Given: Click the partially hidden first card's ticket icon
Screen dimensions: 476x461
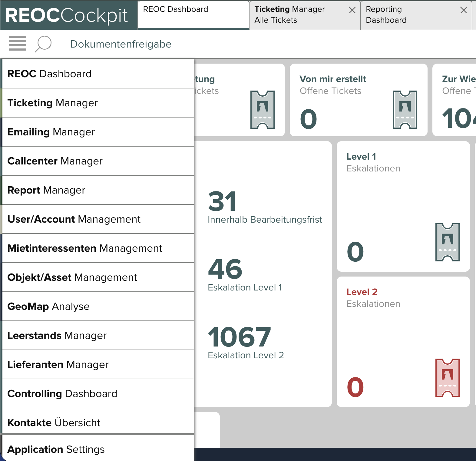Looking at the screenshot, I should 262,110.
